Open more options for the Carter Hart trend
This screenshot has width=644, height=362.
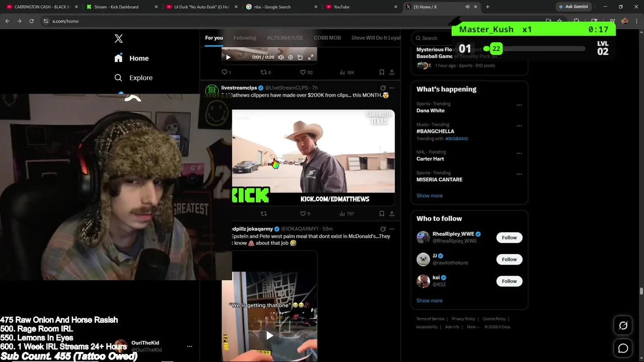(x=519, y=153)
